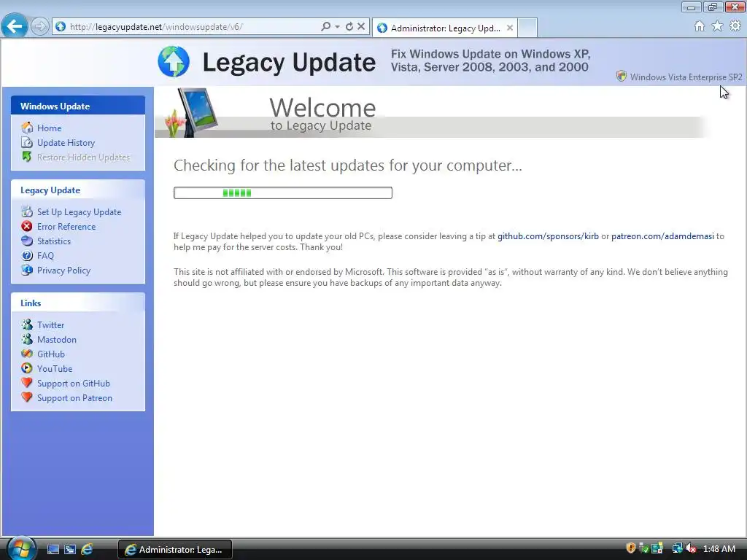Image resolution: width=747 pixels, height=560 pixels.
Task: Click the Legacy Update sidebar panel header
Action: click(78, 190)
